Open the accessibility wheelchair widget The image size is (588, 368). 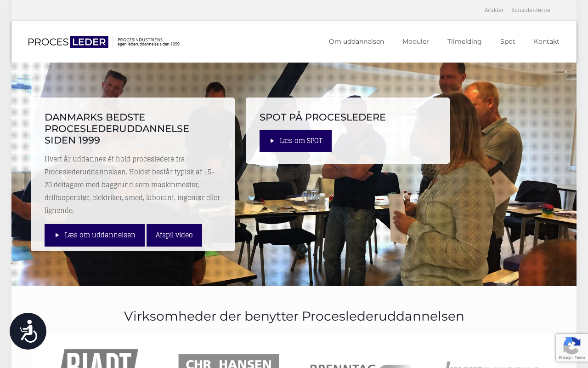tap(28, 331)
